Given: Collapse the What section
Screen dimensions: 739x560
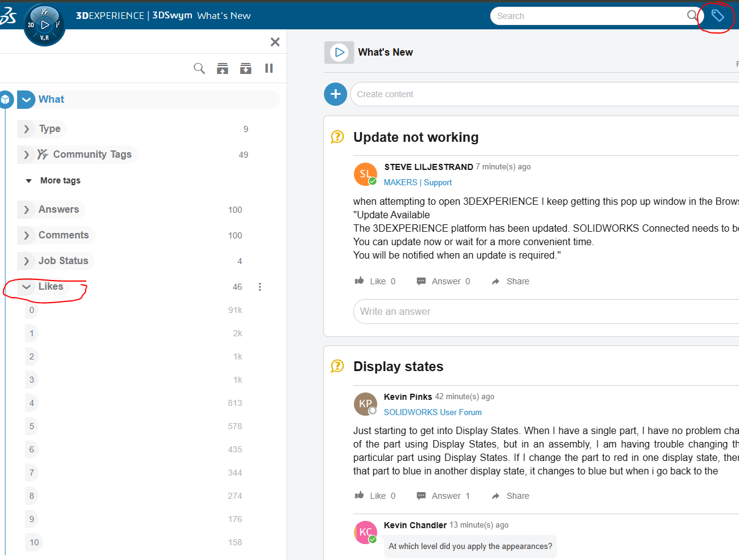Looking at the screenshot, I should pyautogui.click(x=26, y=100).
